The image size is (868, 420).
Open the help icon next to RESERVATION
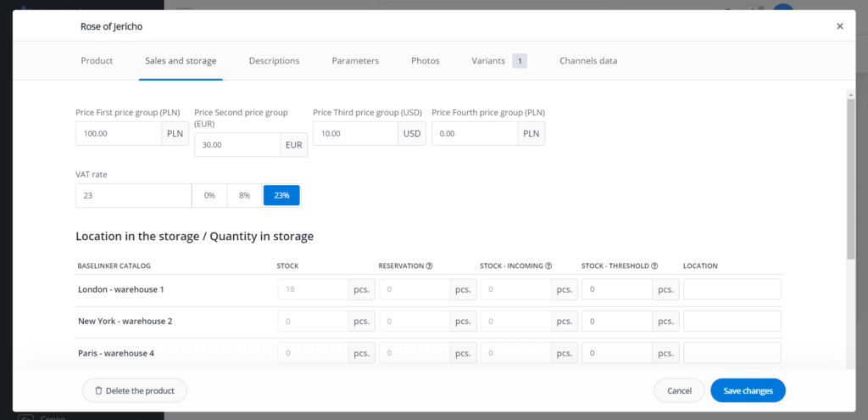(x=429, y=266)
